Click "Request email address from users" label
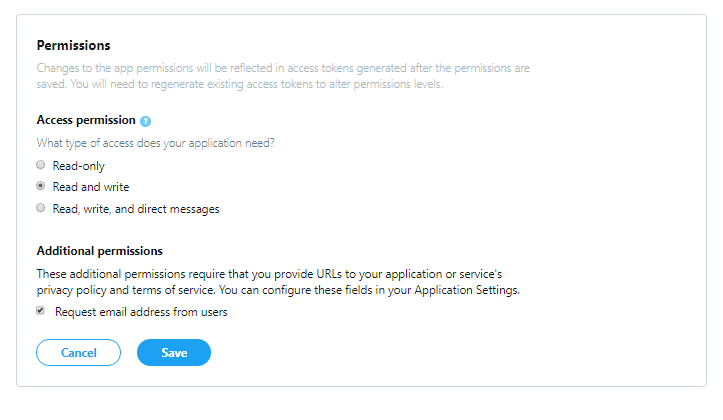723x420 pixels. pyautogui.click(x=141, y=312)
